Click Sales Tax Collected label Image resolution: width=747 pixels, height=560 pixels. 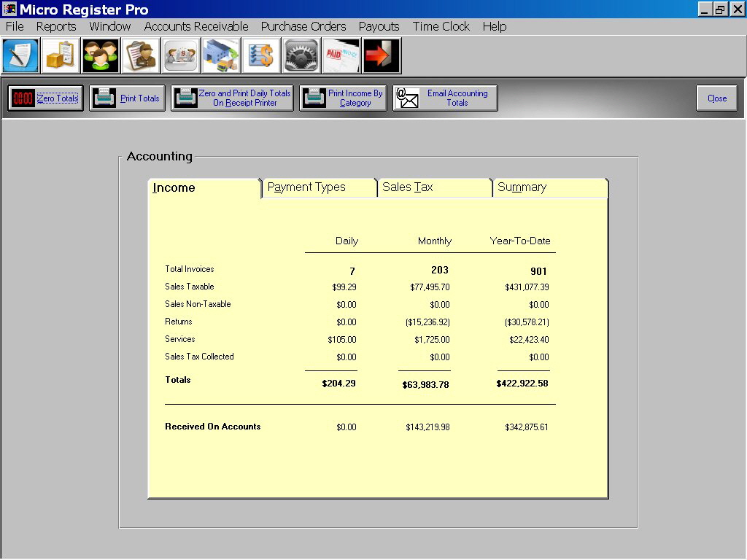click(199, 357)
